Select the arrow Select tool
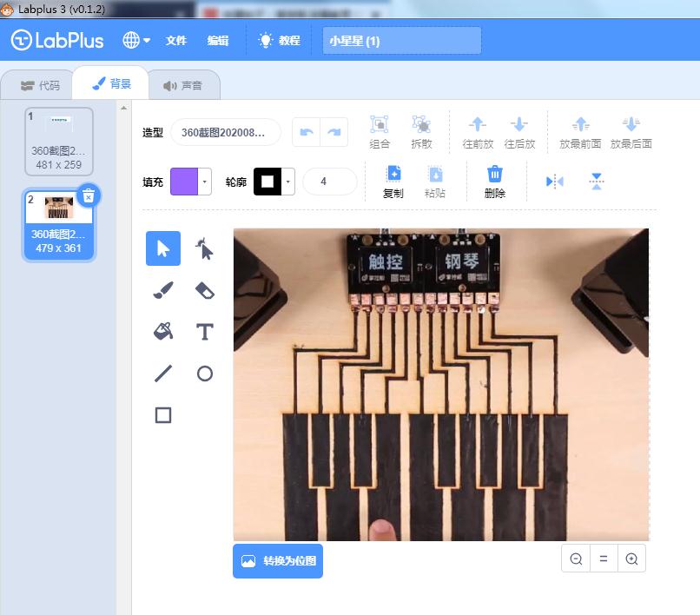Viewport: 700px width, 615px height. [x=163, y=248]
